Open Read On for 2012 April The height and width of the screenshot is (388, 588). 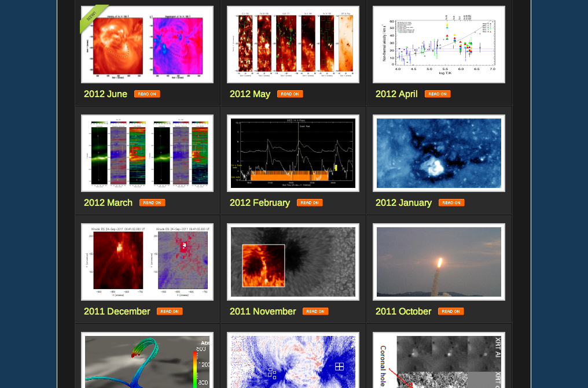438,94
